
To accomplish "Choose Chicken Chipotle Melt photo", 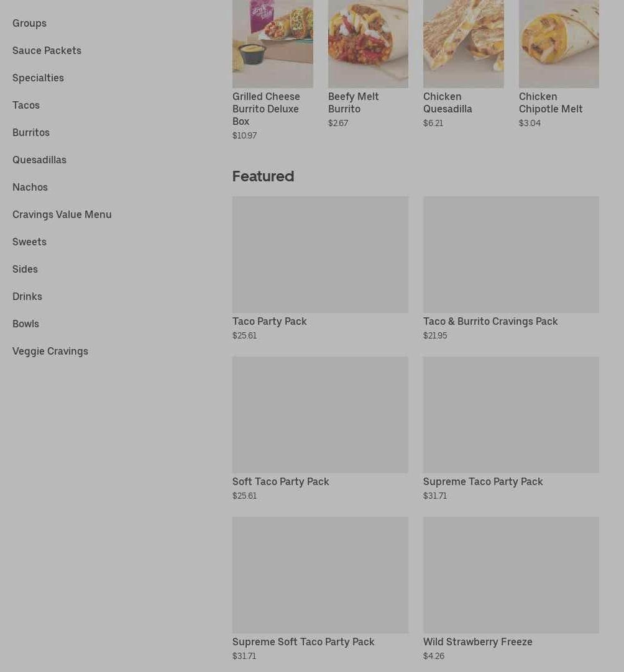I will [559, 43].
